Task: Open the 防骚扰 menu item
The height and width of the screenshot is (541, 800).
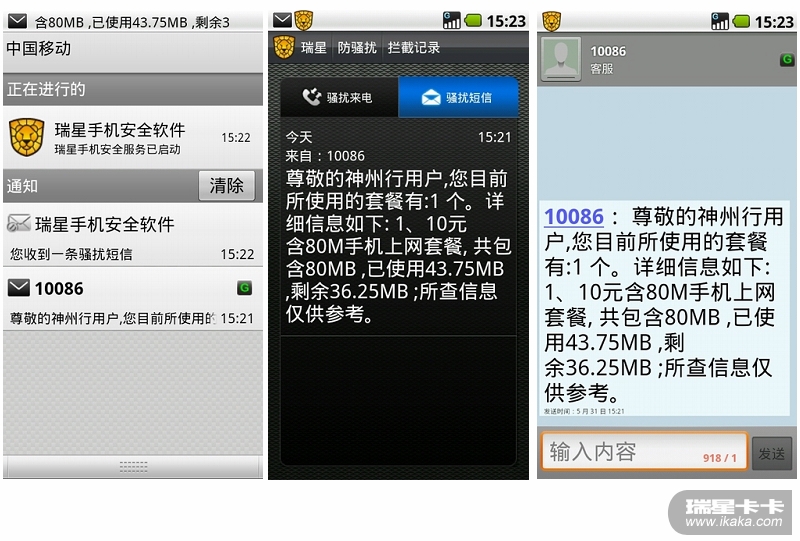Action: click(x=357, y=47)
